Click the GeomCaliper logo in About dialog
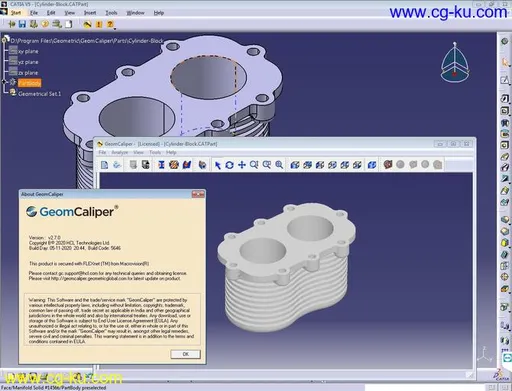Image resolution: width=512 pixels, height=391 pixels. pyautogui.click(x=72, y=211)
